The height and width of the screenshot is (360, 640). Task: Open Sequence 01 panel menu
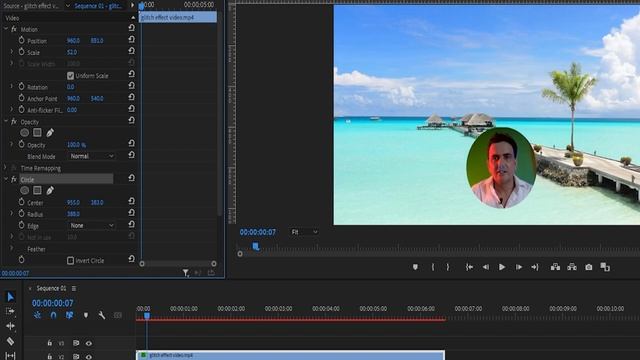(74, 288)
